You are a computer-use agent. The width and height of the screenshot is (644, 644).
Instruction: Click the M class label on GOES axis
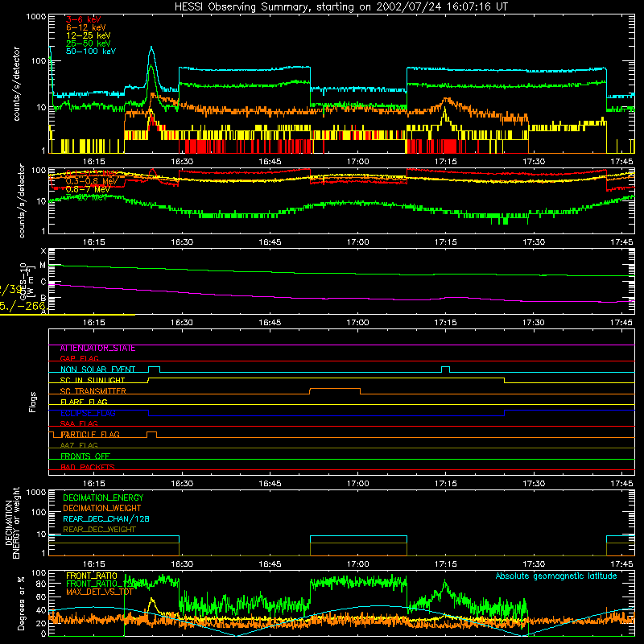[43, 266]
